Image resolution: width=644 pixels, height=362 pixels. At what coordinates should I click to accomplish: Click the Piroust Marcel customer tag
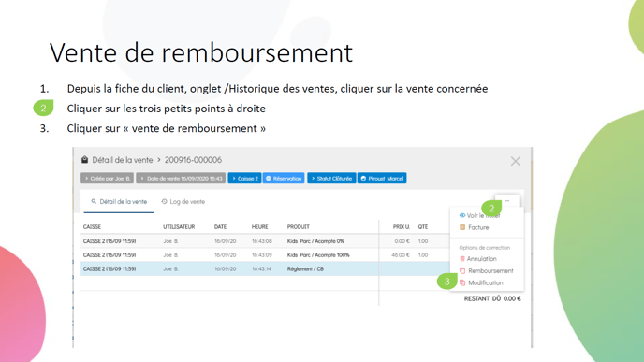382,178
